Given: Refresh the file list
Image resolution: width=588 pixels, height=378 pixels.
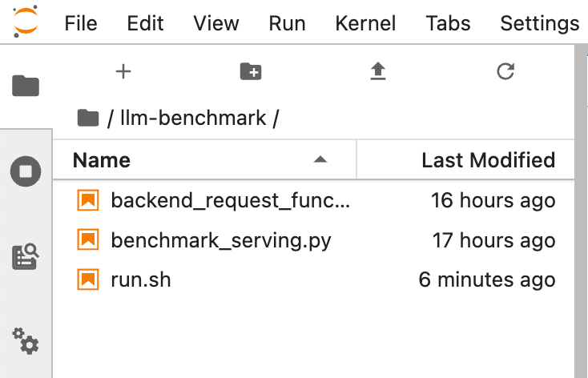Looking at the screenshot, I should [505, 71].
